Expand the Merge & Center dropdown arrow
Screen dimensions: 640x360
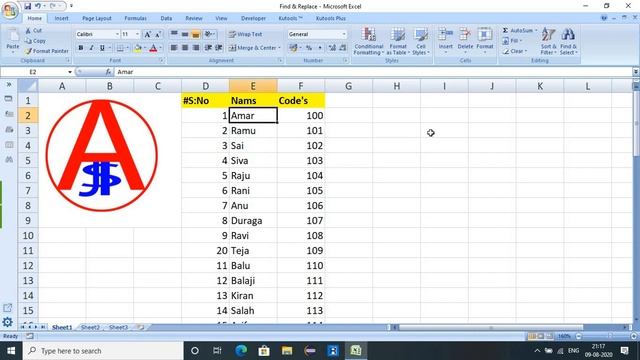pos(280,48)
